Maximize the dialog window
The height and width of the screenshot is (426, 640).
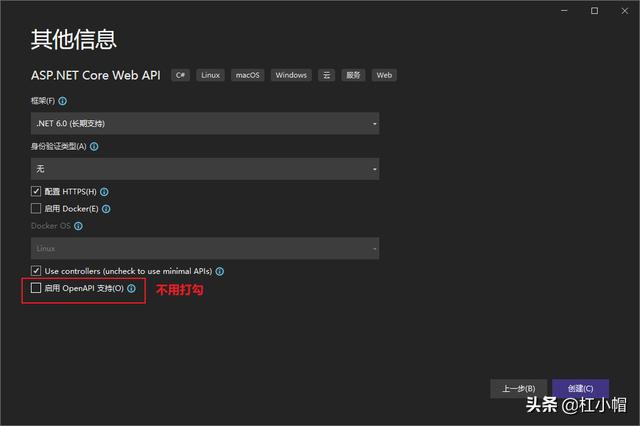pos(595,11)
